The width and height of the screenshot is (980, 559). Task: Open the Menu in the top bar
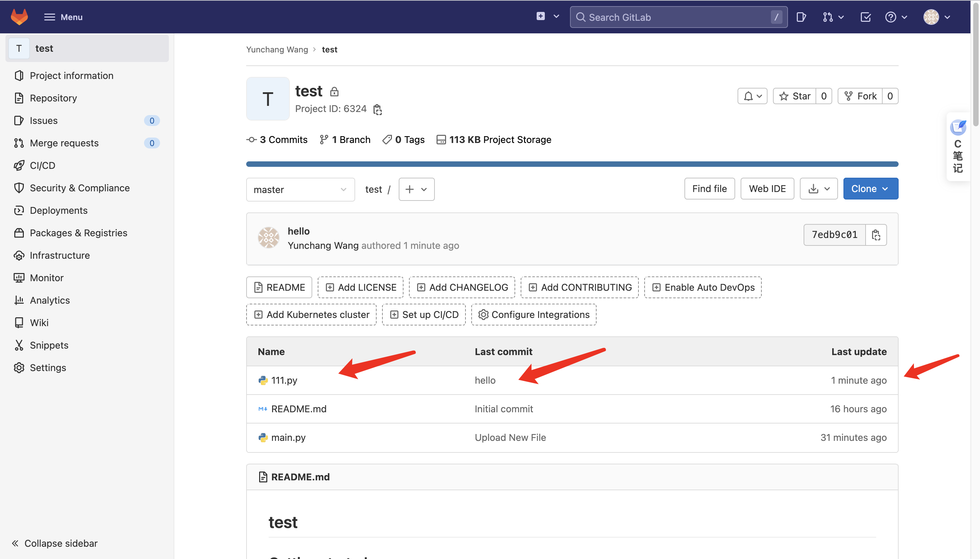coord(63,17)
